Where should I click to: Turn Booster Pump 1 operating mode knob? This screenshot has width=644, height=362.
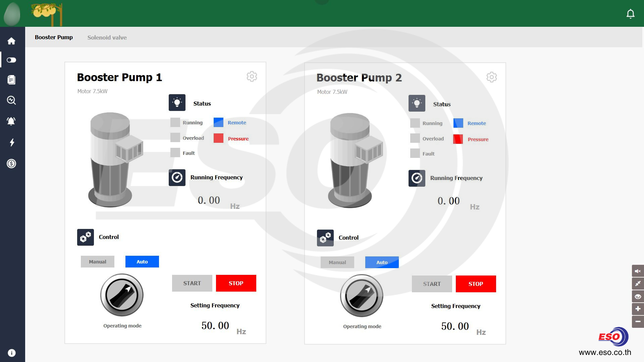[x=122, y=295]
